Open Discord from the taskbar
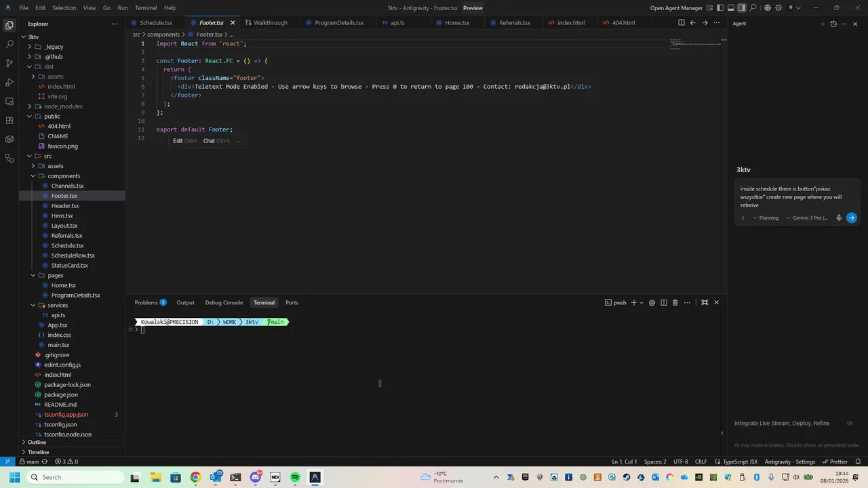The height and width of the screenshot is (488, 868). coord(256,477)
